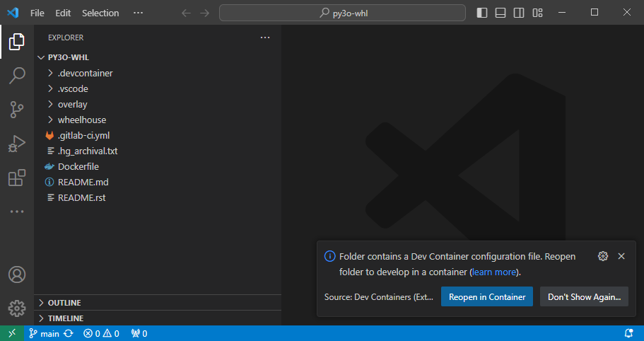Go forward with the right arrow

tap(204, 13)
